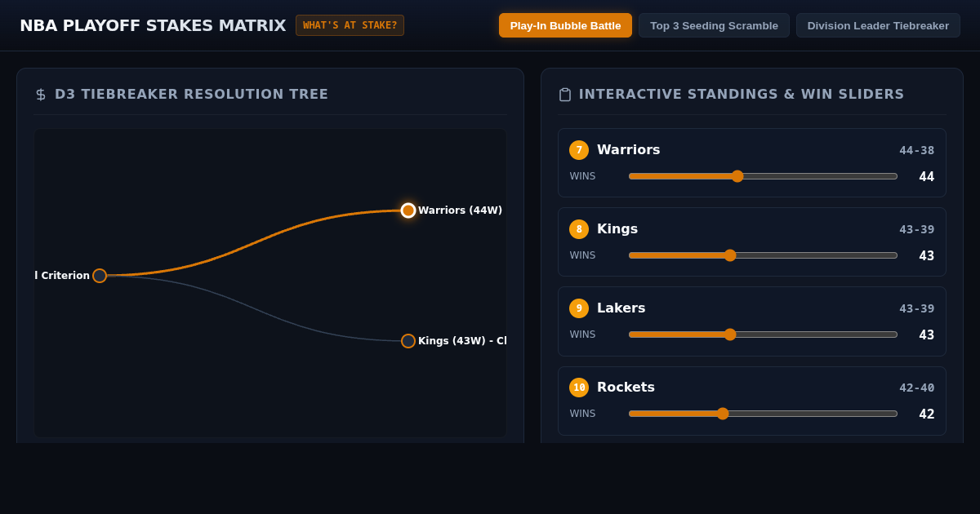Click the clipboard icon beside Interactive Standings

click(564, 95)
